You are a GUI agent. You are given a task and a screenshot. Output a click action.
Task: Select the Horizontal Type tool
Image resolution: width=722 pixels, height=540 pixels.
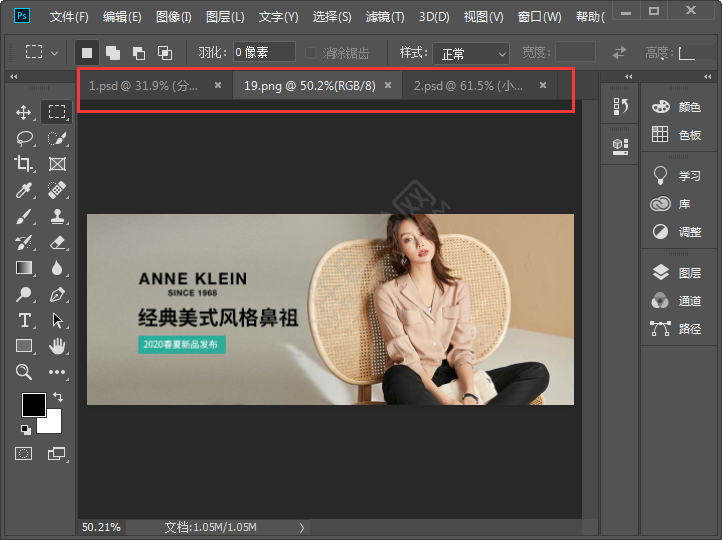coord(24,320)
